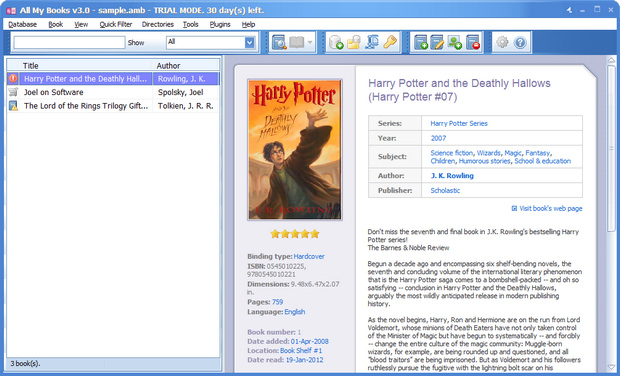Click the book search toolbar icon
Viewport: 620px width, 376px height.
pos(279,42)
